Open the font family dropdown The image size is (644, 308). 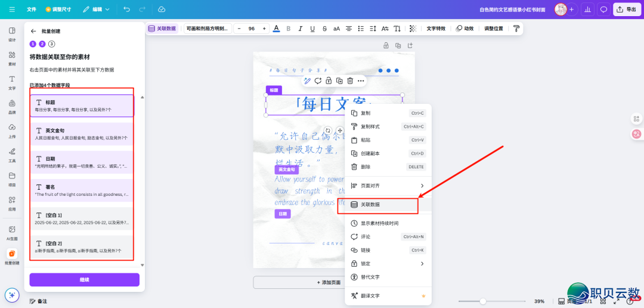tap(207, 29)
